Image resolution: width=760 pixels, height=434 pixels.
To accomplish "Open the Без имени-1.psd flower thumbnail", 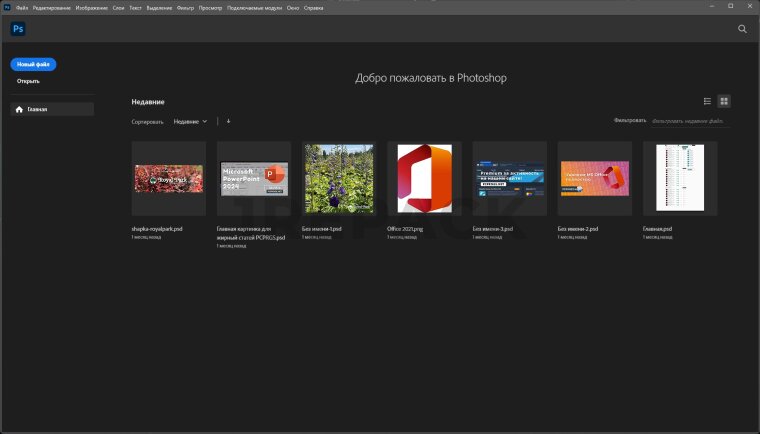I will (339, 178).
